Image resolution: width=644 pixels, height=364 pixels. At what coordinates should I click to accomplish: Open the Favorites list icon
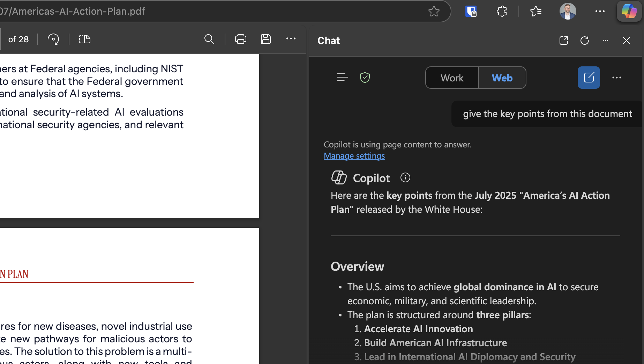[x=536, y=11]
